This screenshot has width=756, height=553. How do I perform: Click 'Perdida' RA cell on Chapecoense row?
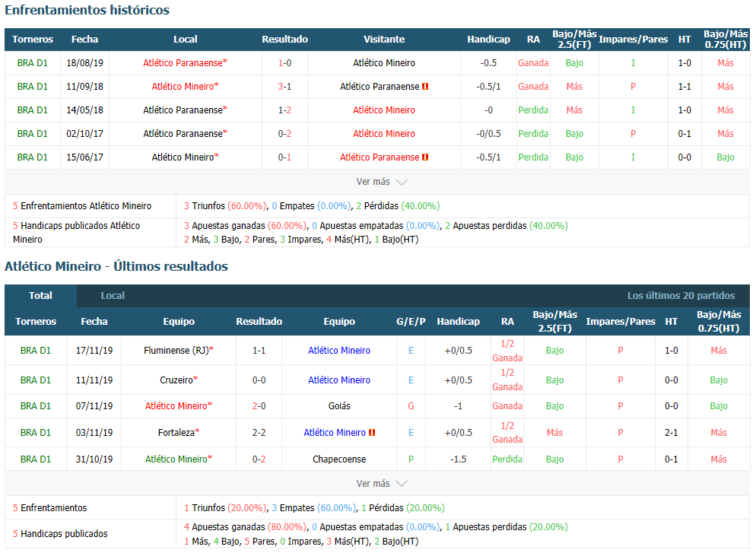pos(507,459)
